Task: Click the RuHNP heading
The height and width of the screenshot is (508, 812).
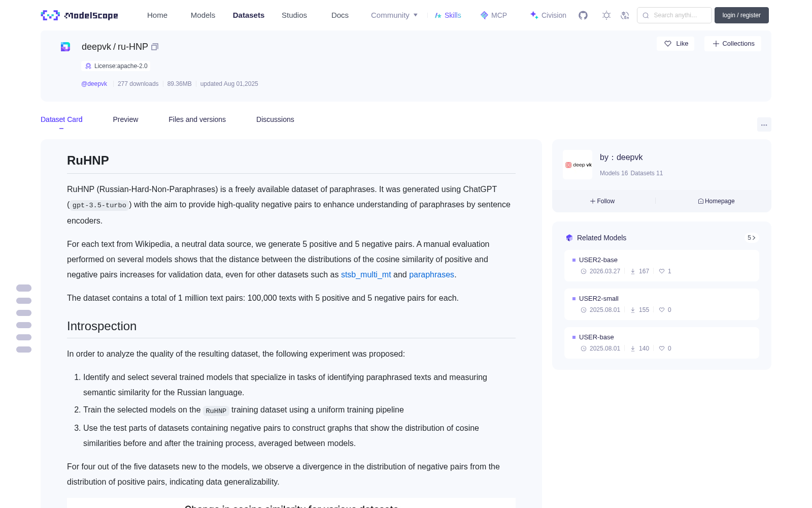Action: [88, 161]
